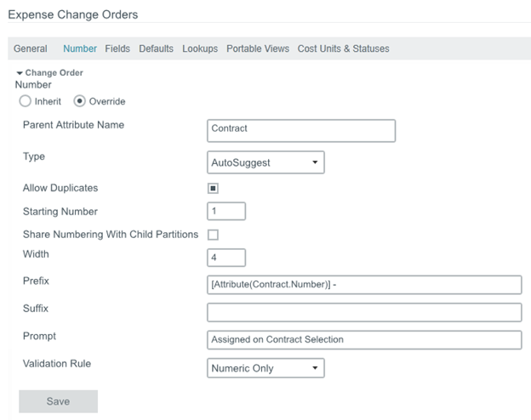Focus the Width input box
This screenshot has height=420, width=531.
[226, 257]
